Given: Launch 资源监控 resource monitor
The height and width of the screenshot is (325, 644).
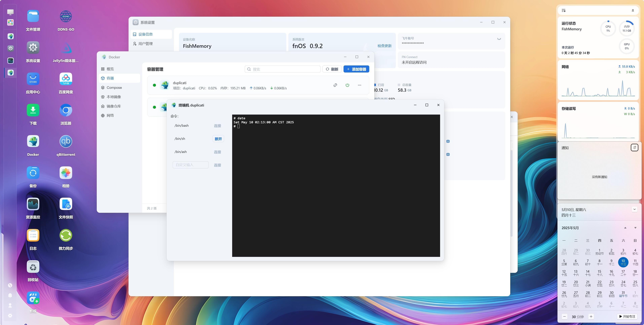Looking at the screenshot, I should [x=33, y=204].
